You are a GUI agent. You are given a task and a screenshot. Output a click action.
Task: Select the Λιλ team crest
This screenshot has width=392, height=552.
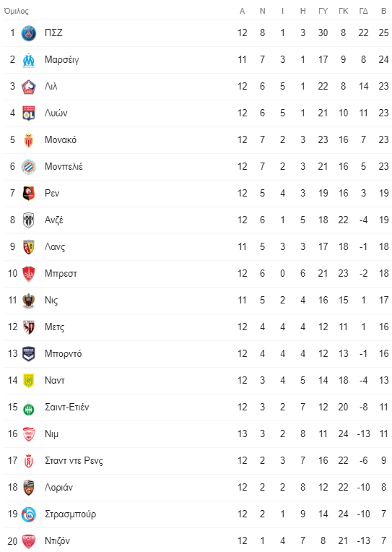[28, 87]
